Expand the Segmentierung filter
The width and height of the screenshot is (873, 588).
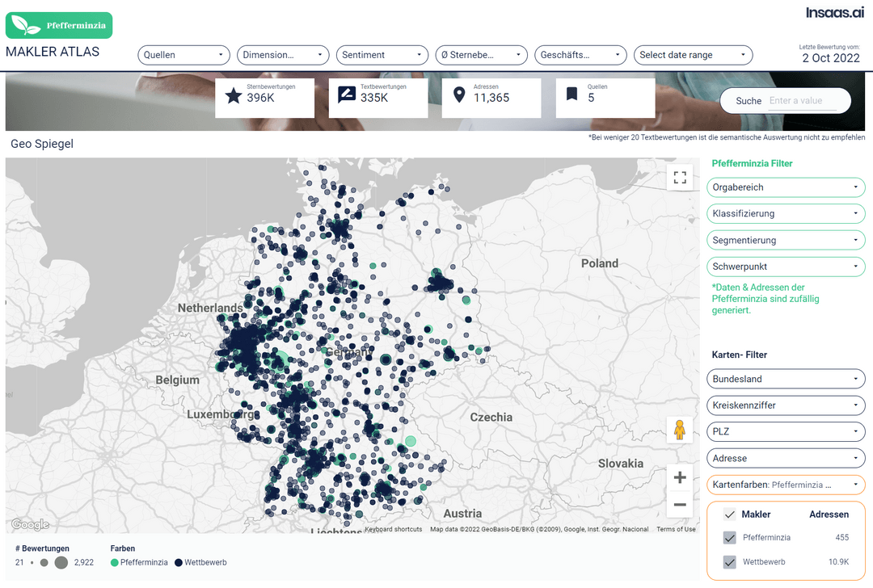[786, 241]
